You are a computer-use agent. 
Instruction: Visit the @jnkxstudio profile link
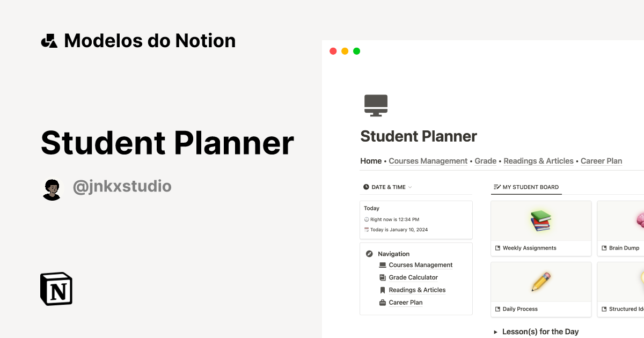[x=122, y=186]
